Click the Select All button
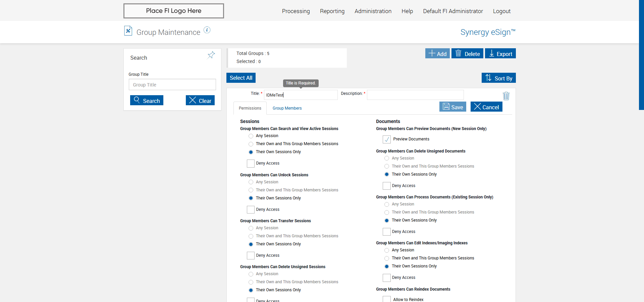 click(241, 78)
